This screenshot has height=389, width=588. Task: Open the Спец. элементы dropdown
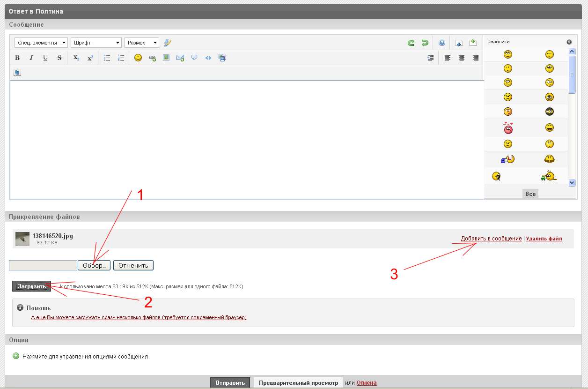[x=41, y=43]
